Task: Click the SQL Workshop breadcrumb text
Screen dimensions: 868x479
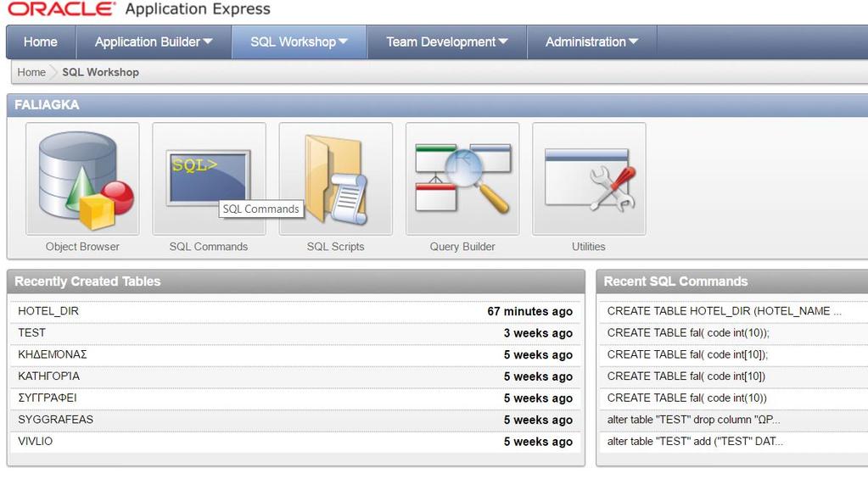Action: point(100,72)
